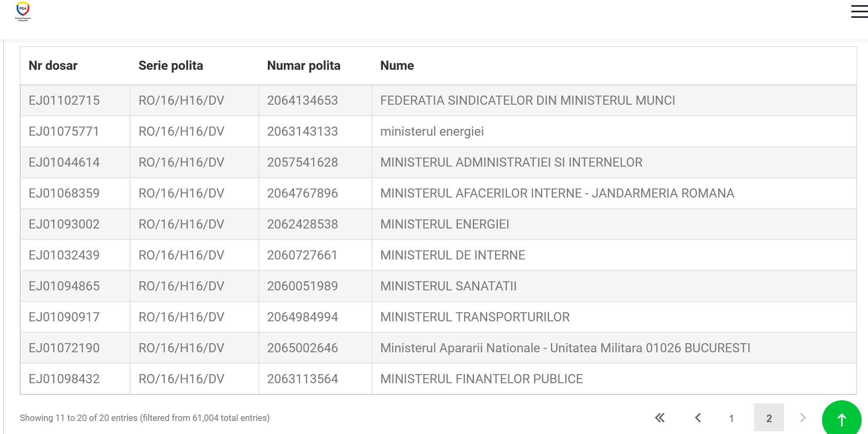
Task: Select current page 2 button
Action: pyautogui.click(x=769, y=418)
